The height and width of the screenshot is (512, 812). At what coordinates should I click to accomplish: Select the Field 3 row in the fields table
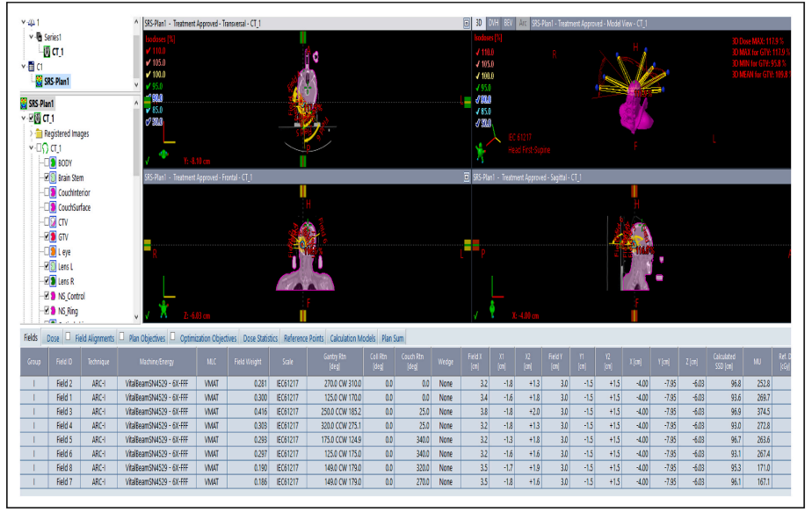(x=64, y=411)
